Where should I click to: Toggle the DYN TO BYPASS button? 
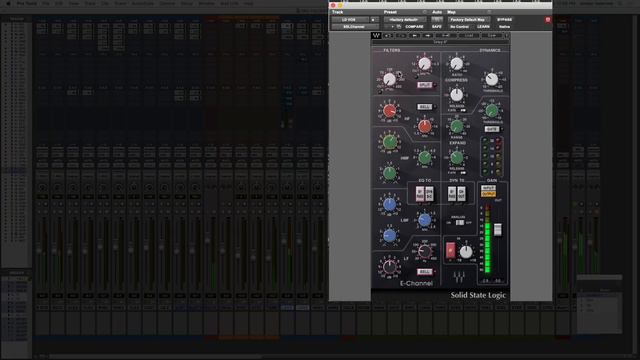451,194
